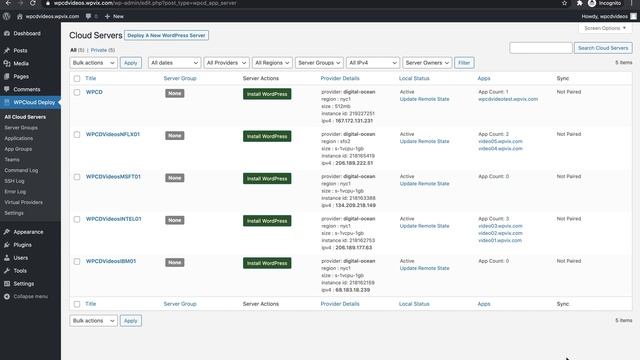Click the Collapse menu arrow icon

click(x=7, y=297)
